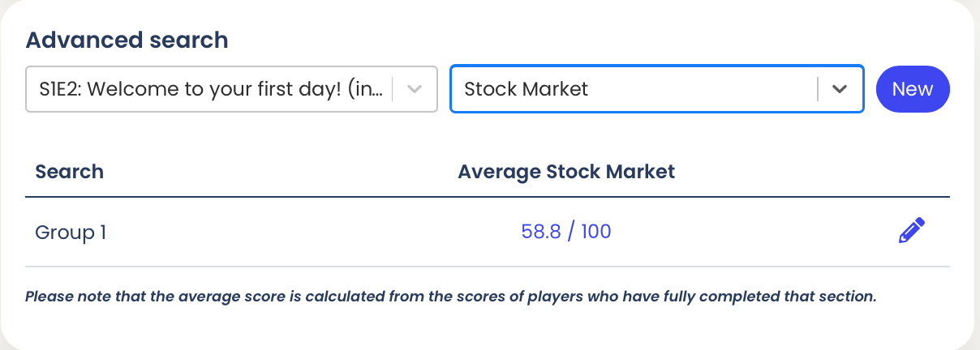Screen dimensions: 980x350
Task: Click the average score note text
Action: pyautogui.click(x=450, y=297)
